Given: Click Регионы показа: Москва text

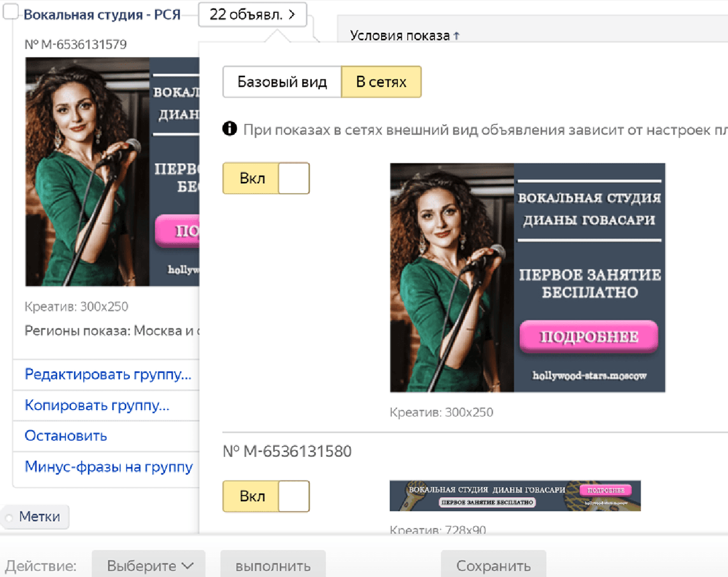Looking at the screenshot, I should (112, 331).
